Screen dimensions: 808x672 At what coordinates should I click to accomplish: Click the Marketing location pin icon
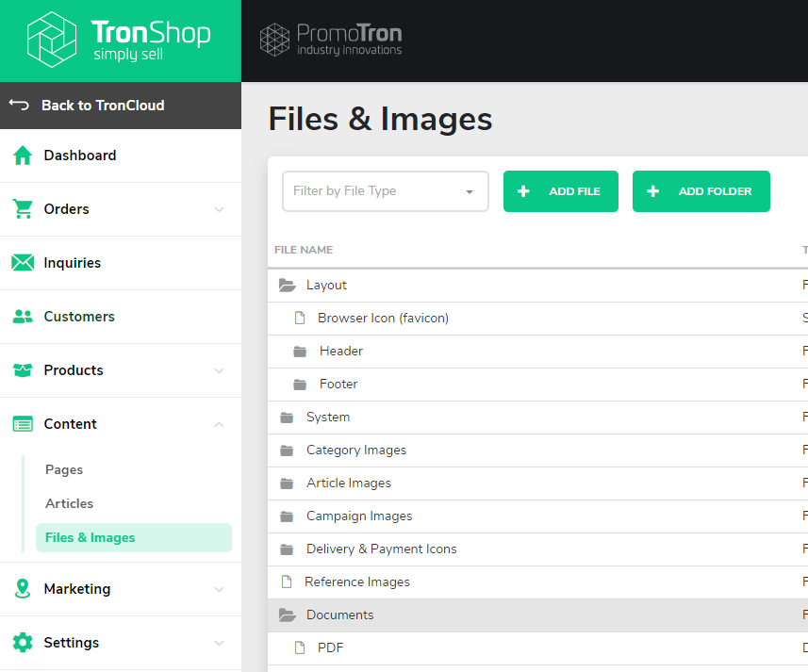coord(23,589)
